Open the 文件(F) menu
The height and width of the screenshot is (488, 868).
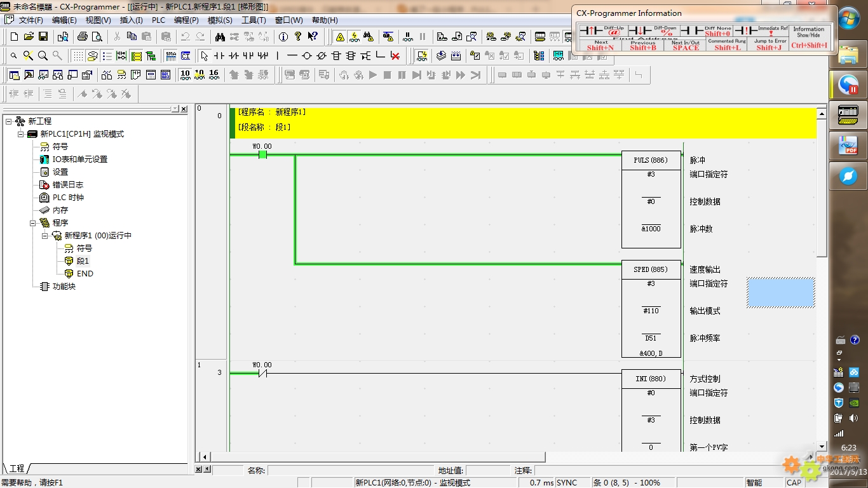coord(31,20)
